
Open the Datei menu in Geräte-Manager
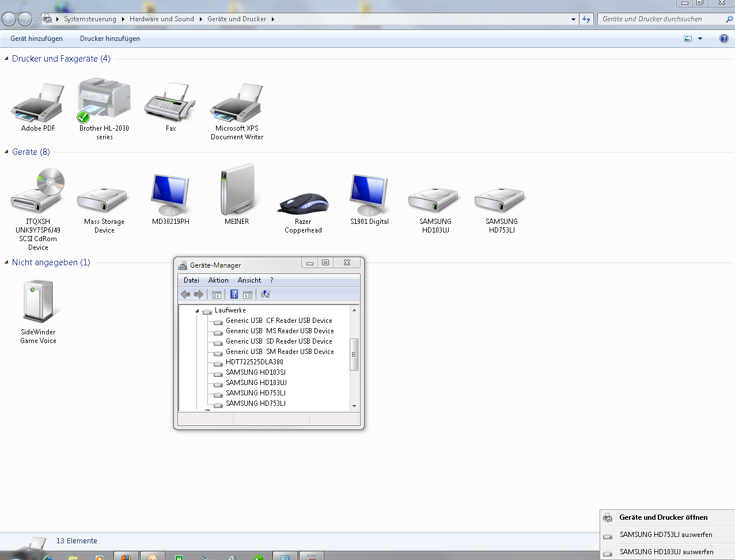click(191, 280)
